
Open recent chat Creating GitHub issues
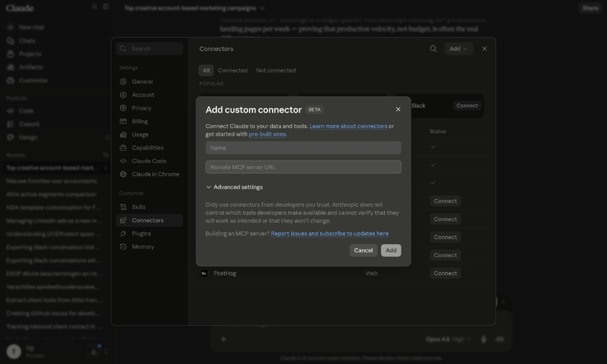[53, 313]
